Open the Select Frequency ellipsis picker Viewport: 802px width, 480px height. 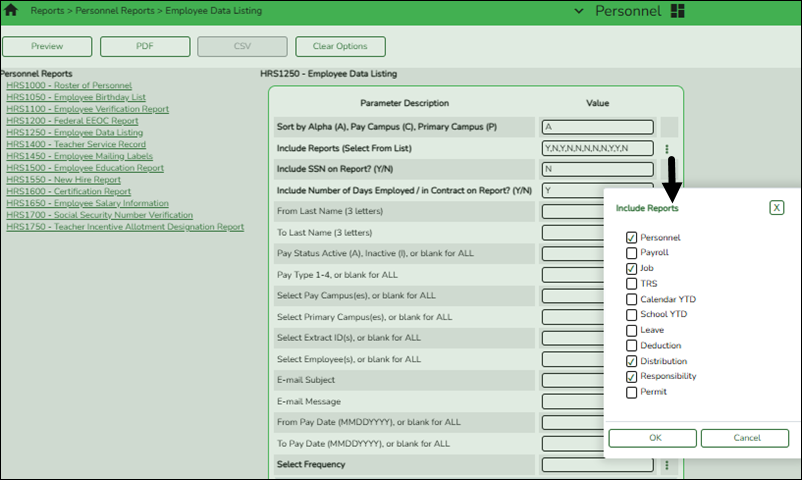tap(666, 465)
